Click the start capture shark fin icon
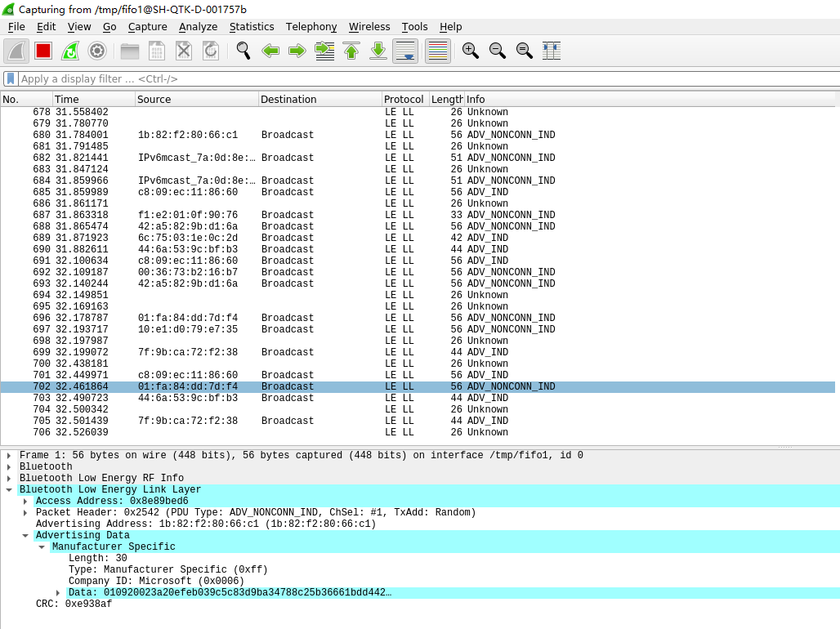This screenshot has width=840, height=629. 16,51
